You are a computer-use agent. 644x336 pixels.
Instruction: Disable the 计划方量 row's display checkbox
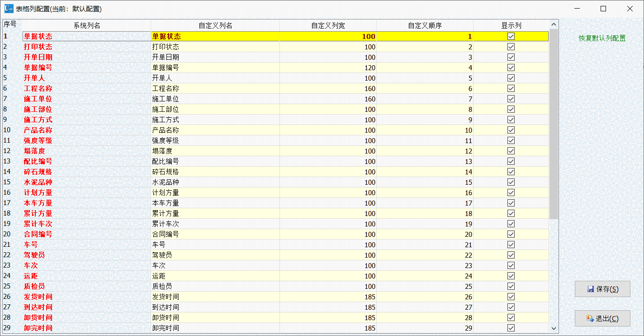click(511, 192)
